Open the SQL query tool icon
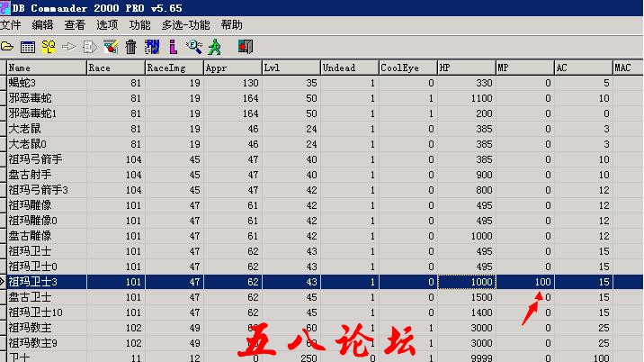This screenshot has height=362, width=644. (x=49, y=45)
